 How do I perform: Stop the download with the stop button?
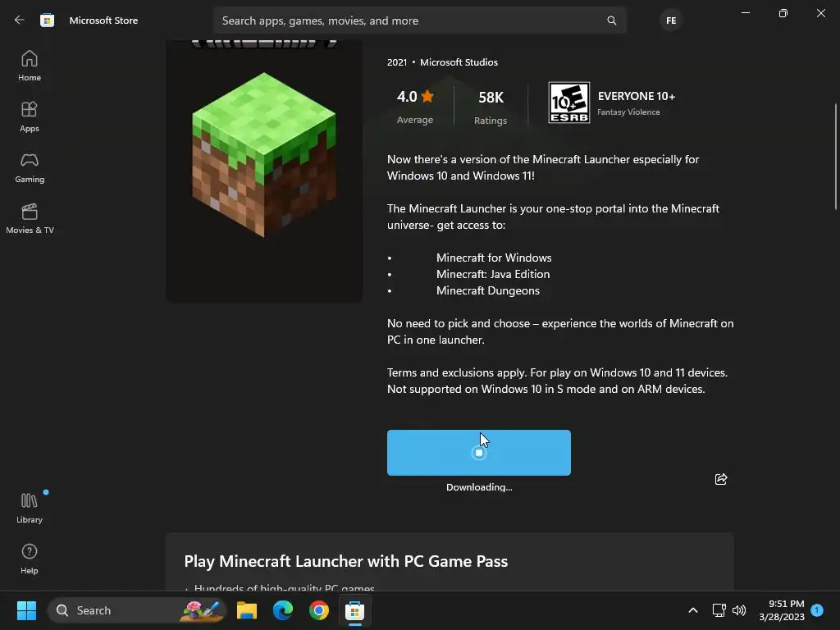coord(479,453)
